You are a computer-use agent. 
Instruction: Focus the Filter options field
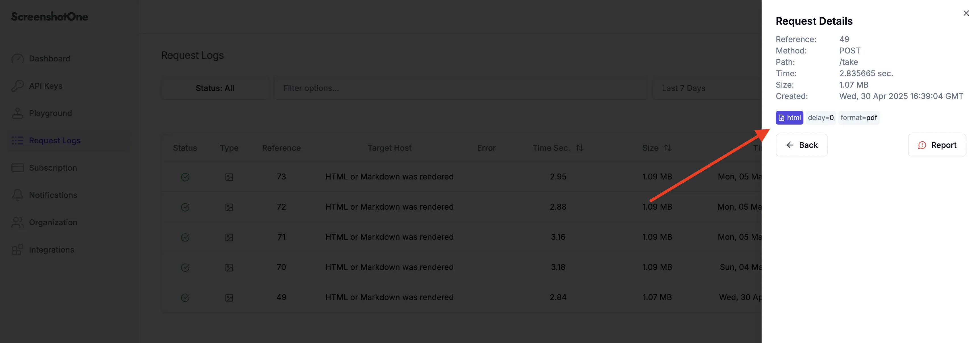point(461,88)
